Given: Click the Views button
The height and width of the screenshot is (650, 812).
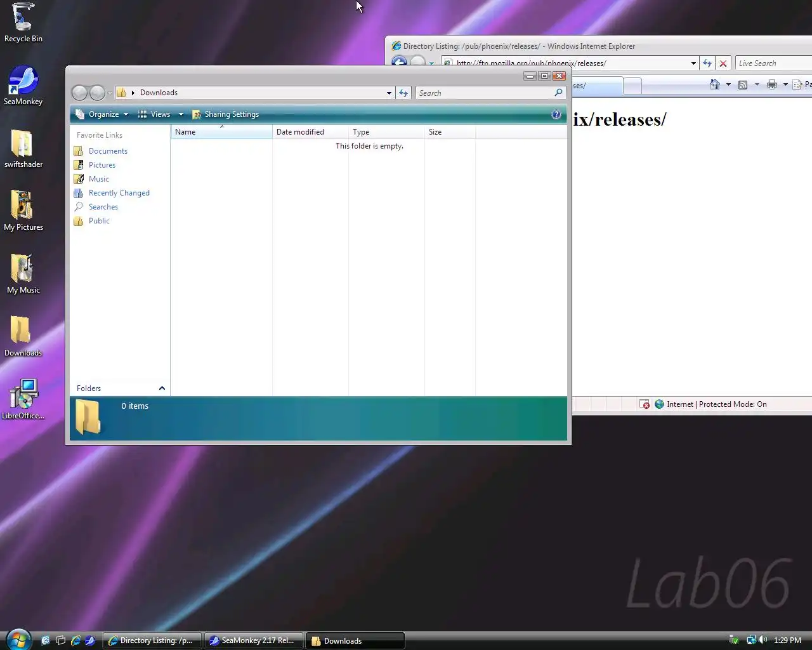Looking at the screenshot, I should (154, 114).
